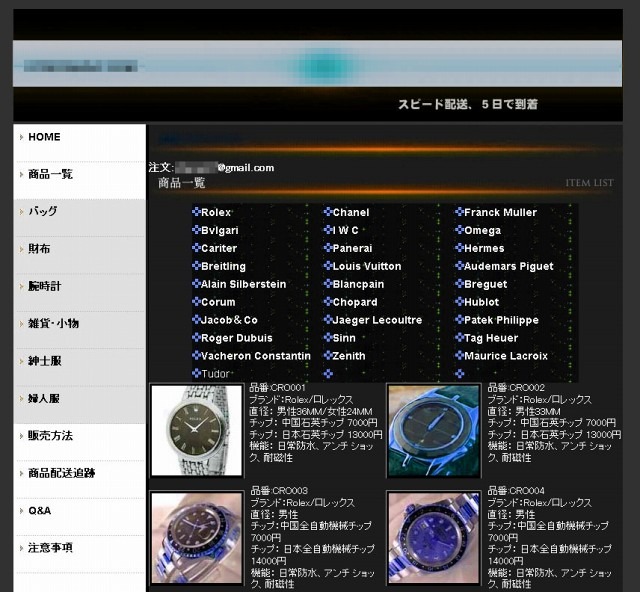Open the 販売方法 page
The width and height of the screenshot is (640, 592).
(x=50, y=436)
